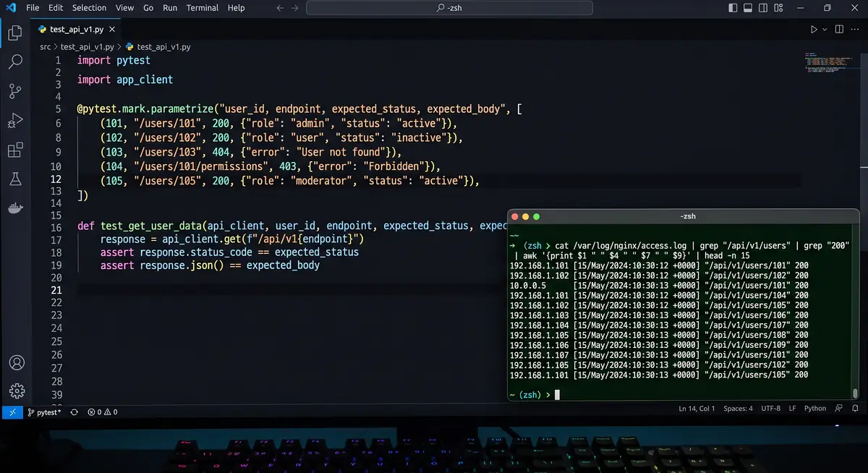Click the last test_api_v1.py breadcrumb
The image size is (868, 473).
[x=158, y=46]
